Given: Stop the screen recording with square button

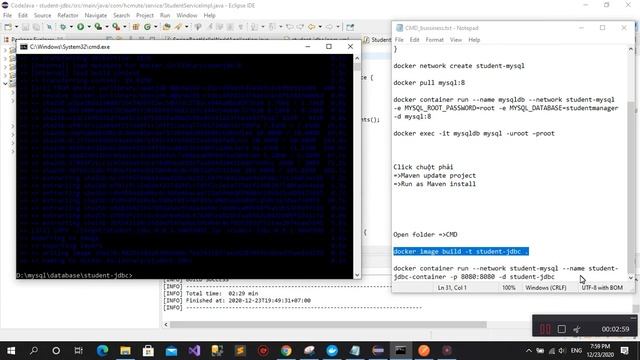Looking at the screenshot, I should 562,329.
